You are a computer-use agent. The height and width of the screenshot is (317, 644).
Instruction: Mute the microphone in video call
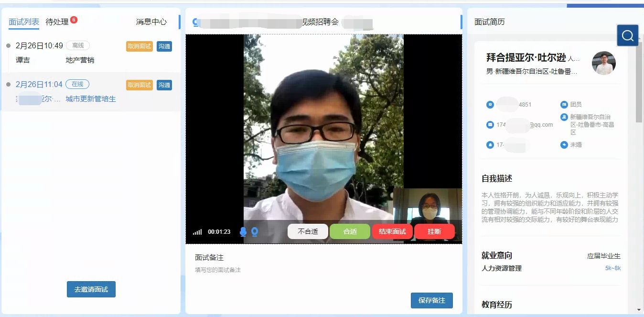click(x=243, y=232)
